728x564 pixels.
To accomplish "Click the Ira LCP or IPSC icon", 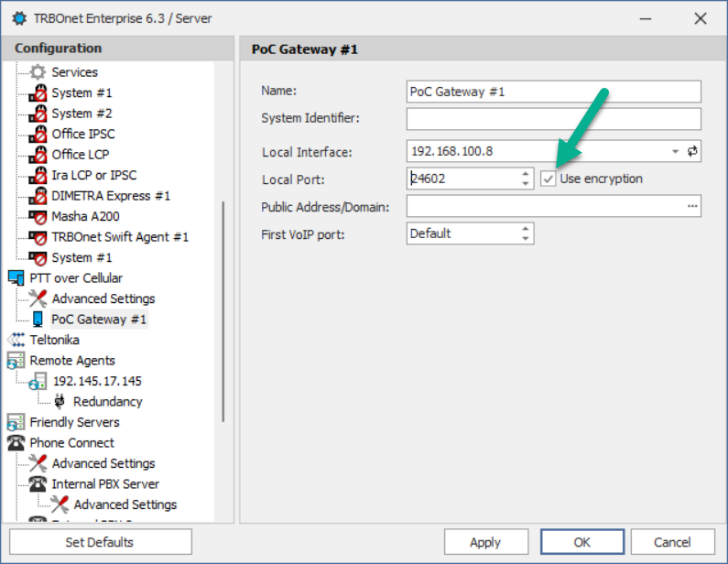I will (x=38, y=175).
